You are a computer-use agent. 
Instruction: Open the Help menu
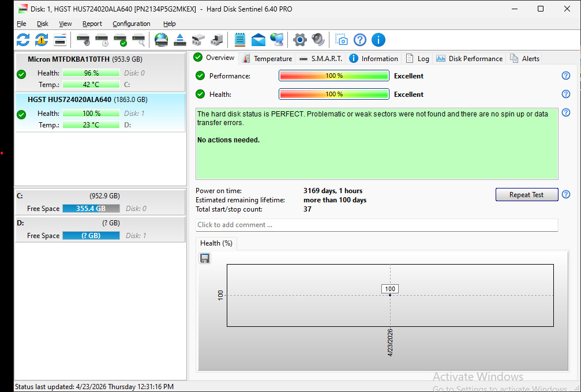[x=169, y=24]
